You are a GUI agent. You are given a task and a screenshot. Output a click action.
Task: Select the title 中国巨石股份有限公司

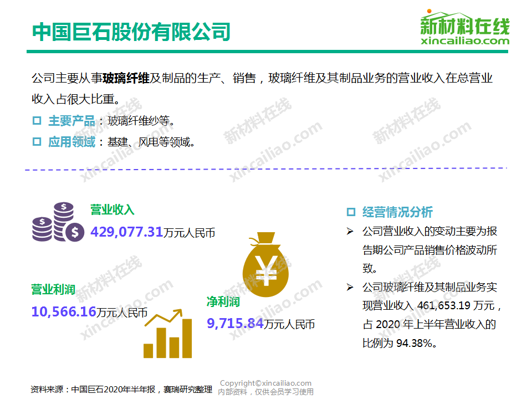(131, 32)
